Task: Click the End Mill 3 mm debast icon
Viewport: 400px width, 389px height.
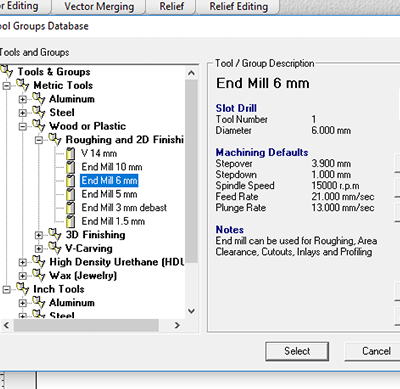Action: coord(70,208)
